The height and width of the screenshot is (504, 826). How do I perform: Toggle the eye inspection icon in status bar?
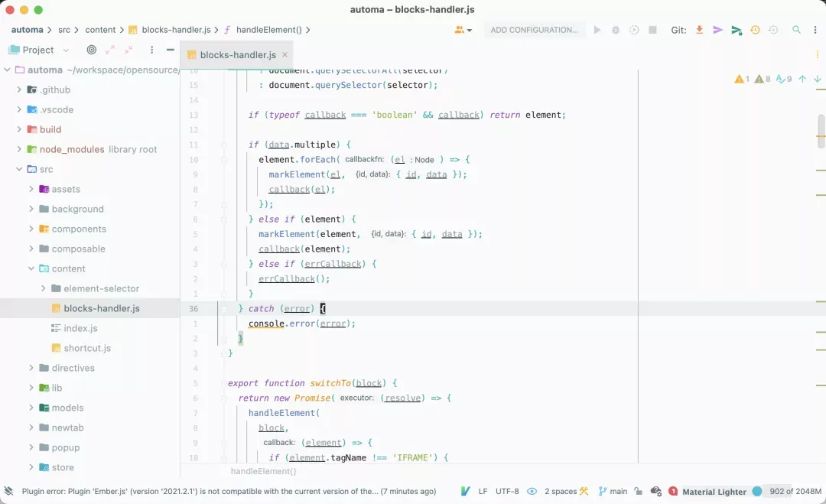(x=532, y=491)
